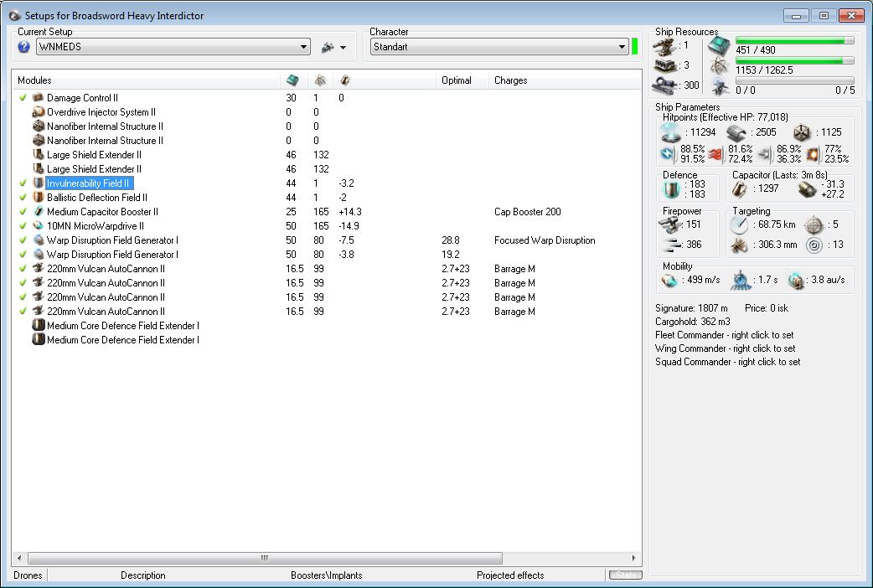Image resolution: width=873 pixels, height=588 pixels.
Task: Click the thermal resistance icon beside 81.6%
Action: point(716,154)
